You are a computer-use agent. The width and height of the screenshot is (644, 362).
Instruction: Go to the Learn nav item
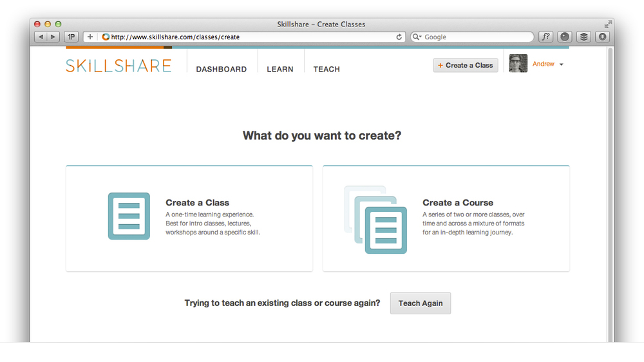pos(280,70)
